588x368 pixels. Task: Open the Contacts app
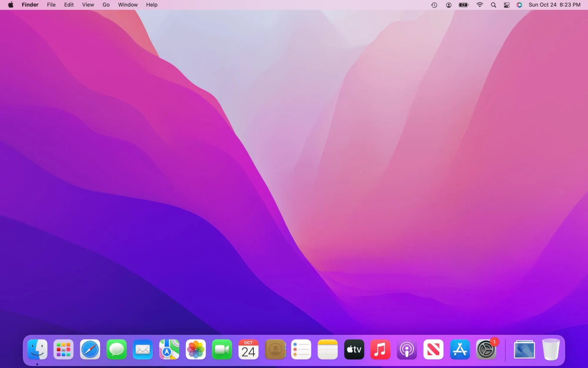click(x=275, y=350)
